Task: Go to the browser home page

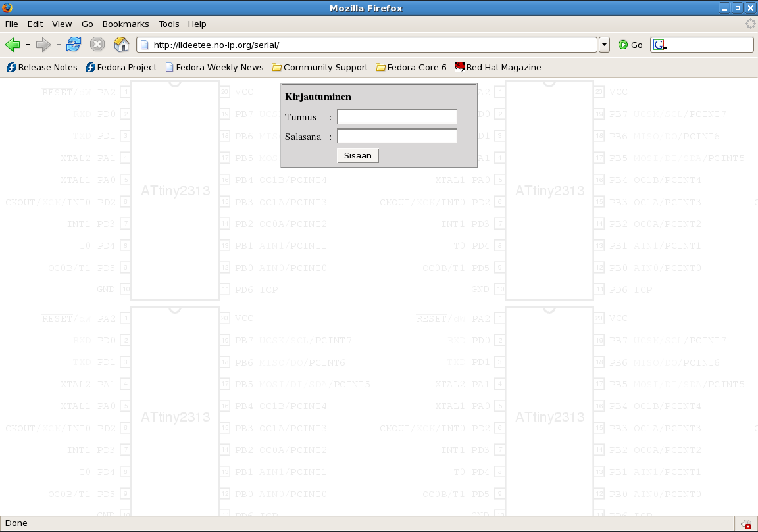Action: (x=122, y=44)
